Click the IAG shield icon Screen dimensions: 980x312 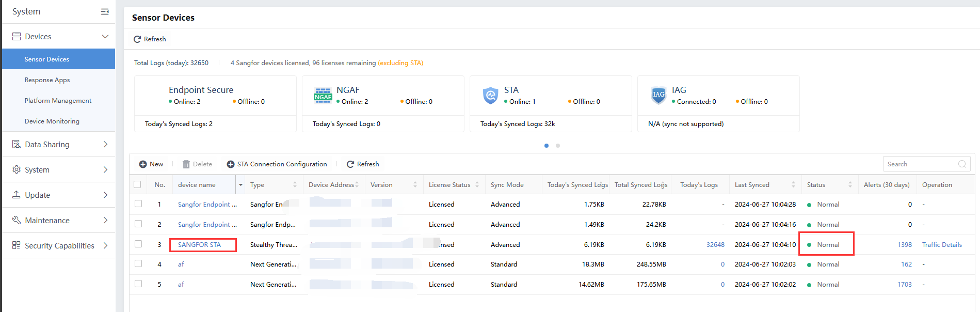[x=658, y=95]
